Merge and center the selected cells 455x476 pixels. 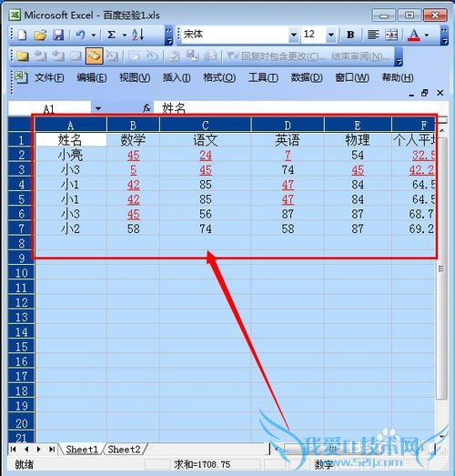(x=391, y=35)
